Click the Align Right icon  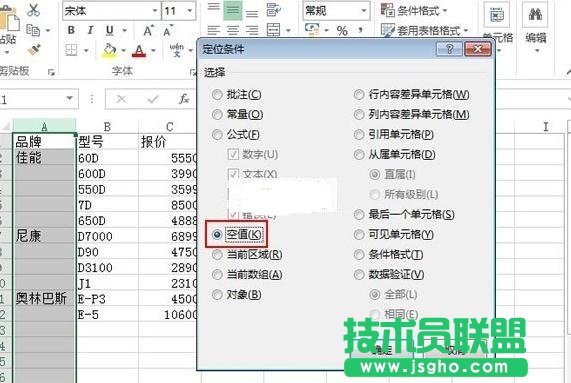click(x=252, y=30)
